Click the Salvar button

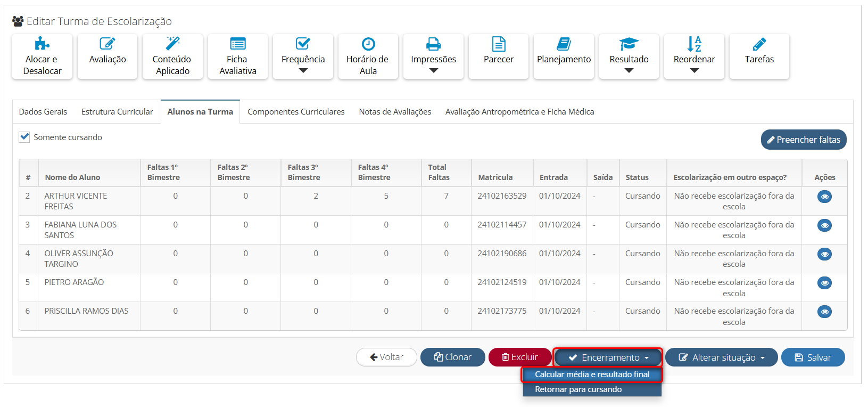813,357
